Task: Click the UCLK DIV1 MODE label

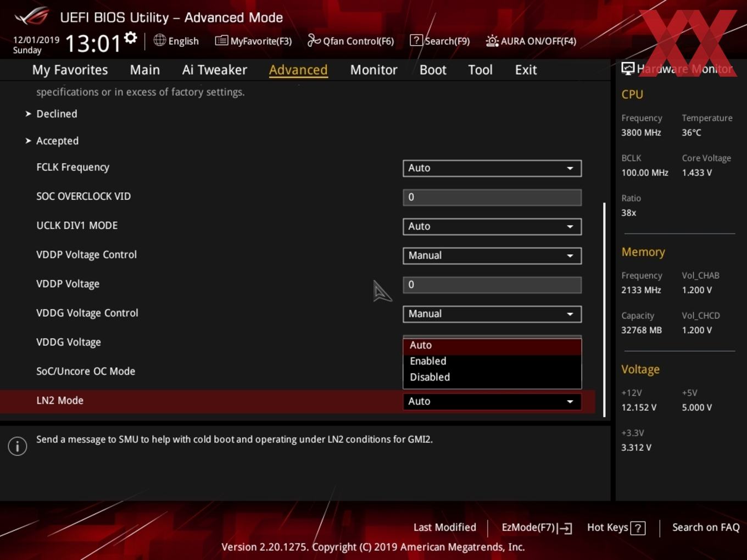Action: [x=77, y=225]
